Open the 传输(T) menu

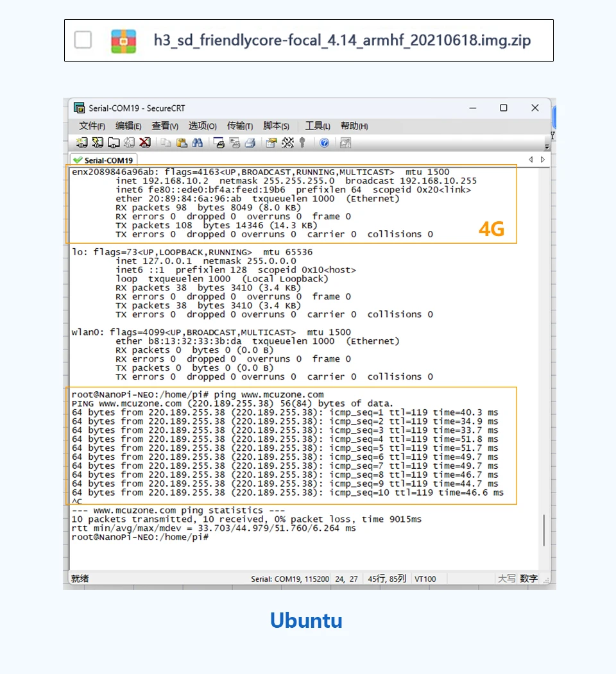tap(240, 126)
